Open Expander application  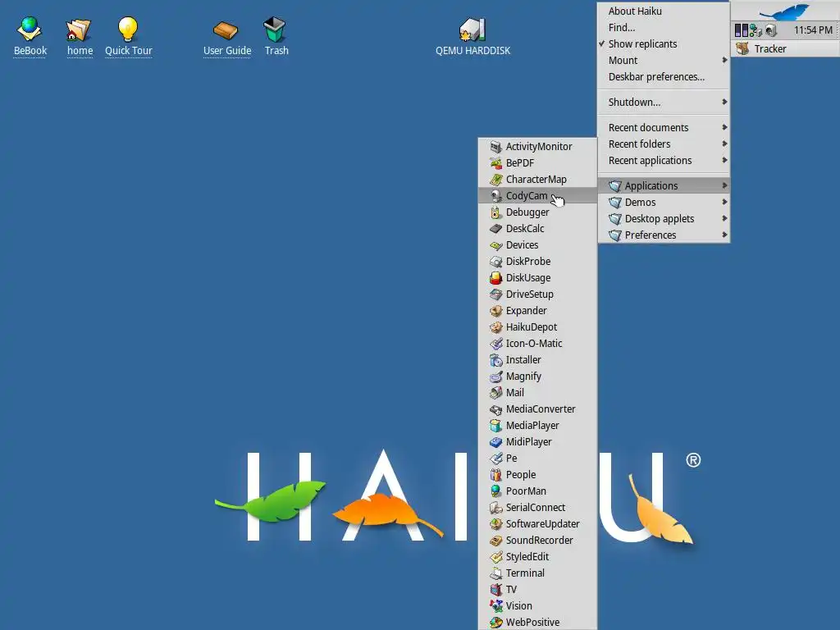(537, 310)
